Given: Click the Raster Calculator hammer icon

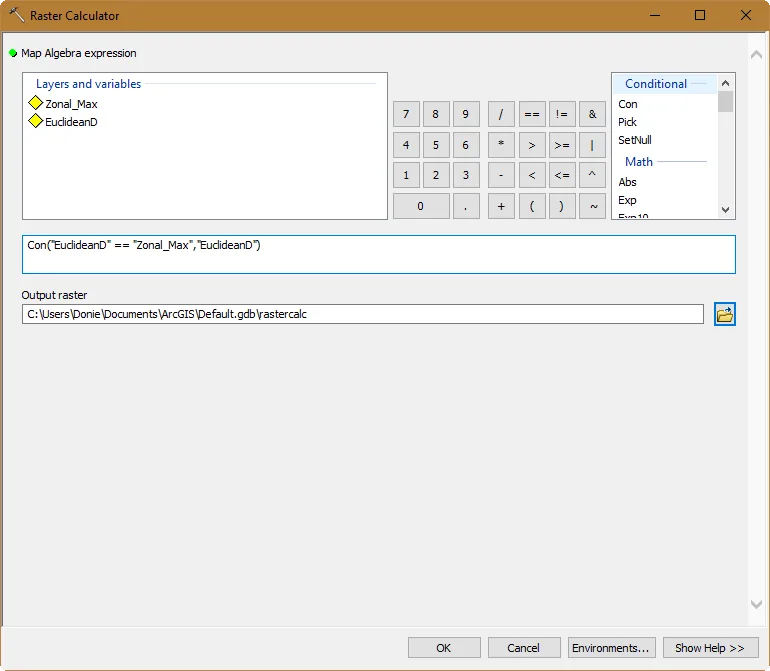Looking at the screenshot, I should pyautogui.click(x=16, y=15).
